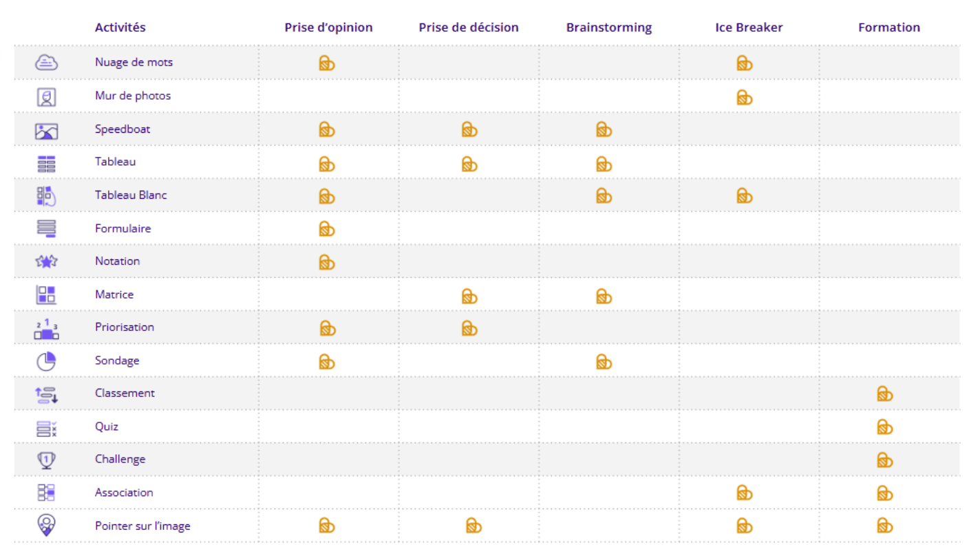Click the Sondage pie chart icon
This screenshot has width=980, height=547.
point(46,361)
